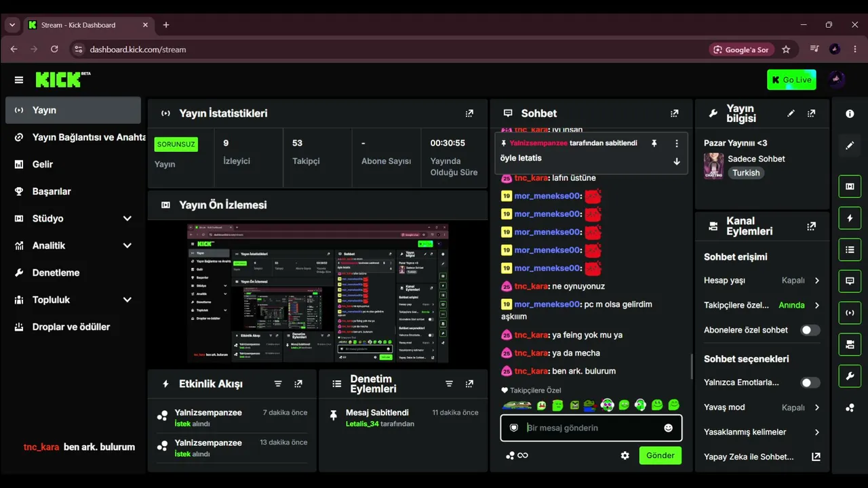Viewport: 868px width, 488px height.
Task: Pop out the Sohbet chat panel
Action: click(674, 113)
